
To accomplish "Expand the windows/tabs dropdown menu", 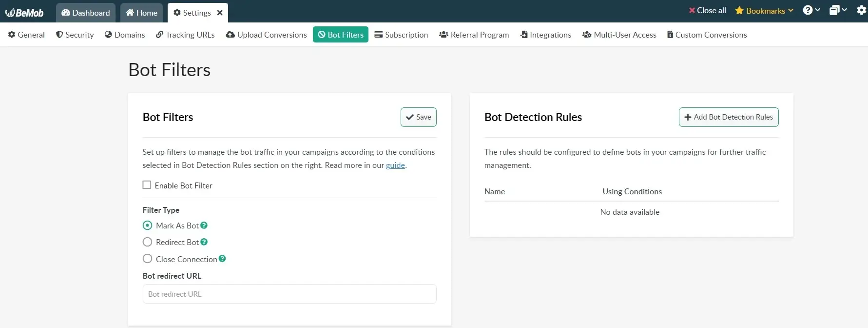I will coord(837,10).
